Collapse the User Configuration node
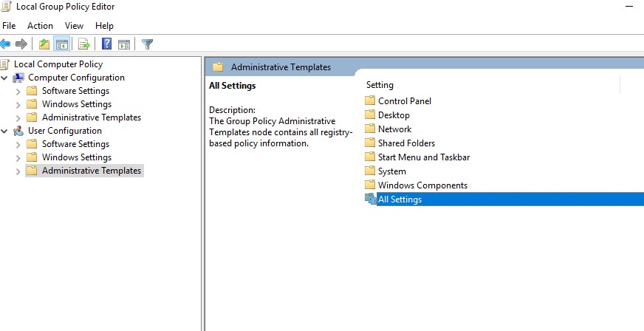Screen dimensions: 644x331 4,131
